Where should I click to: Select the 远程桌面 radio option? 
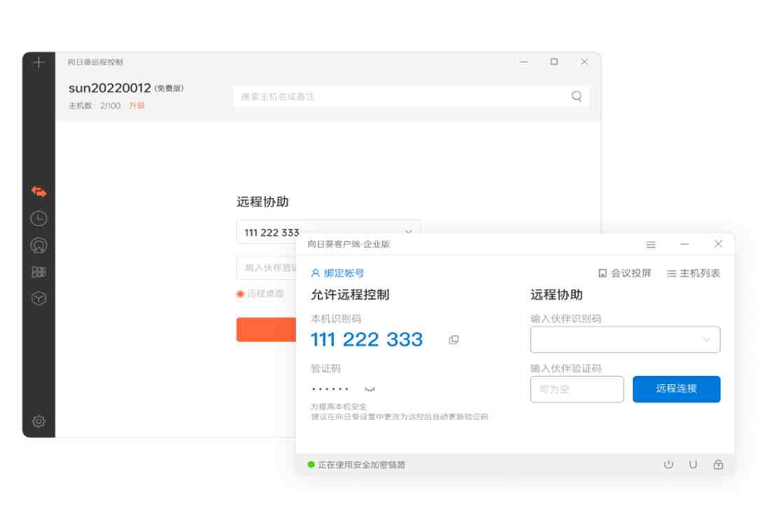[x=240, y=294]
